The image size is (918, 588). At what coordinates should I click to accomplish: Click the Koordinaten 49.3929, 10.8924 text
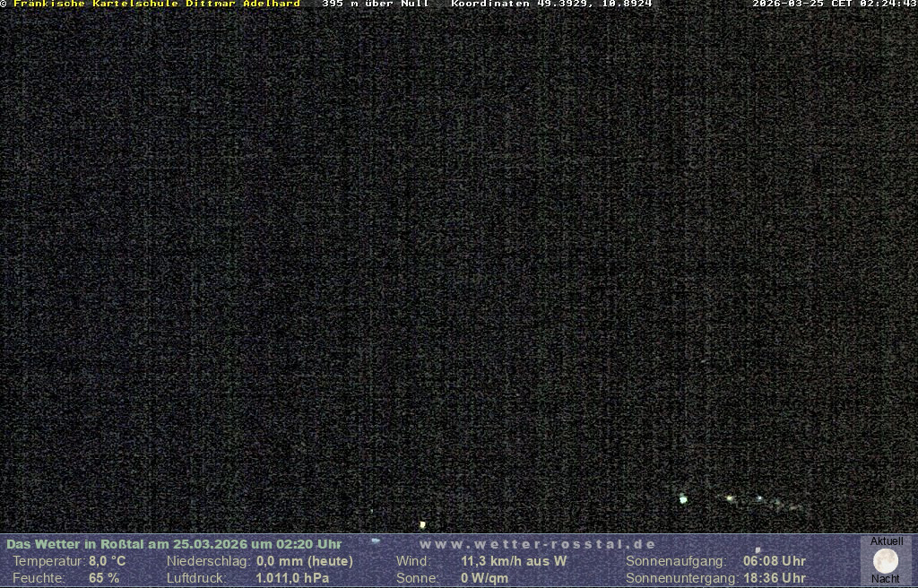(551, 4)
